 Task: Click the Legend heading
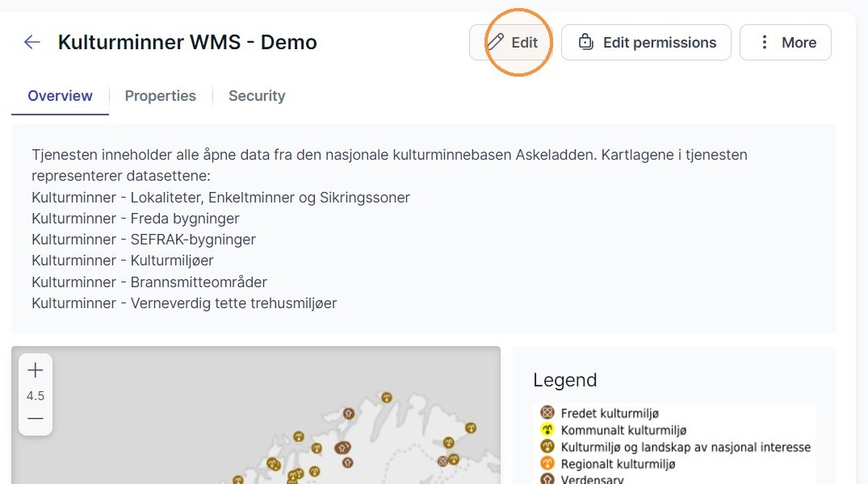click(x=565, y=380)
